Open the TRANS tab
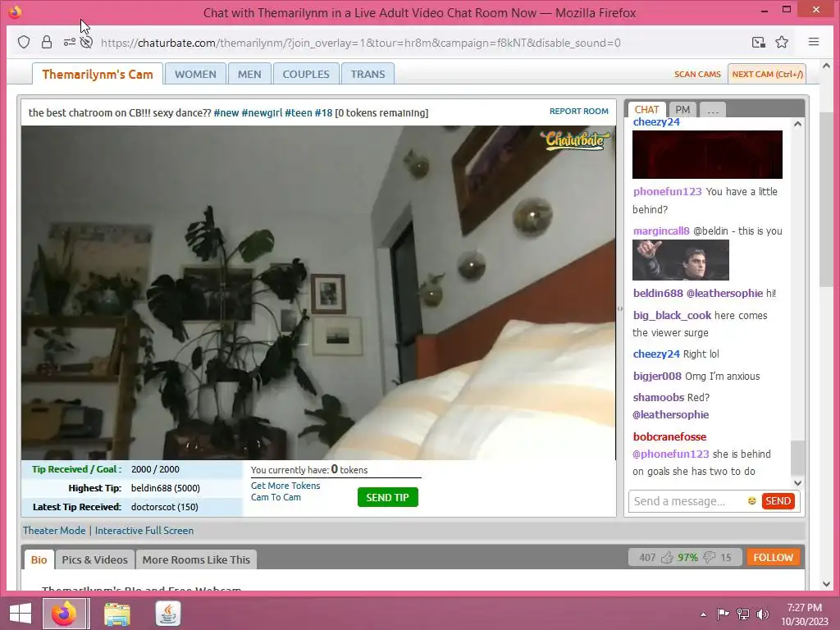Viewport: 840px width, 630px height. pyautogui.click(x=368, y=74)
